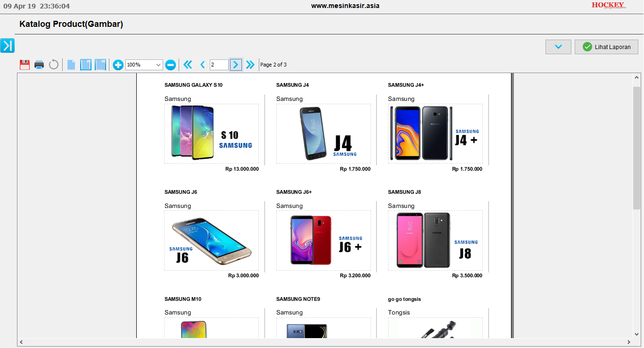Click the SAMSUNG J6 title text
The image size is (644, 348).
click(x=181, y=192)
